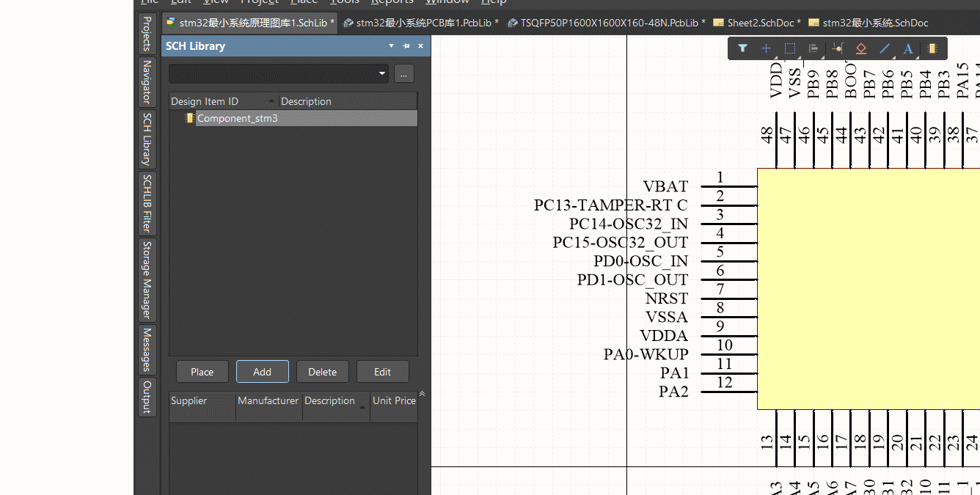Switch to stm32最小系统PCB库1.PcbLib tab
980x495 pixels.
421,23
